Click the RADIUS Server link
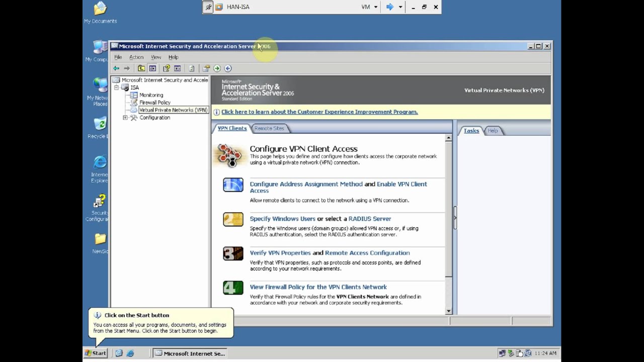Image resolution: width=644 pixels, height=362 pixels. pyautogui.click(x=369, y=219)
